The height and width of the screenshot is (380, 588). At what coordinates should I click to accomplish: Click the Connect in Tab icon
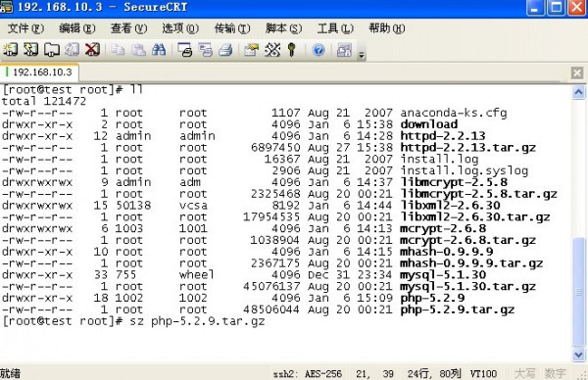tap(52, 50)
